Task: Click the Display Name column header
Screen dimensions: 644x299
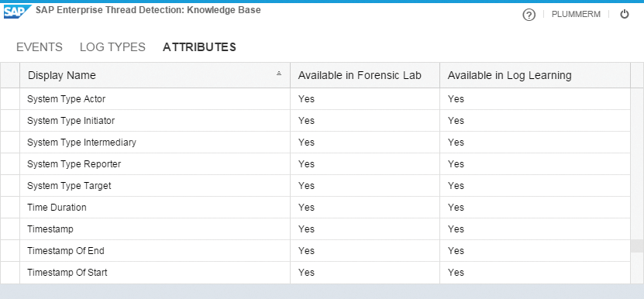Action: [155, 76]
